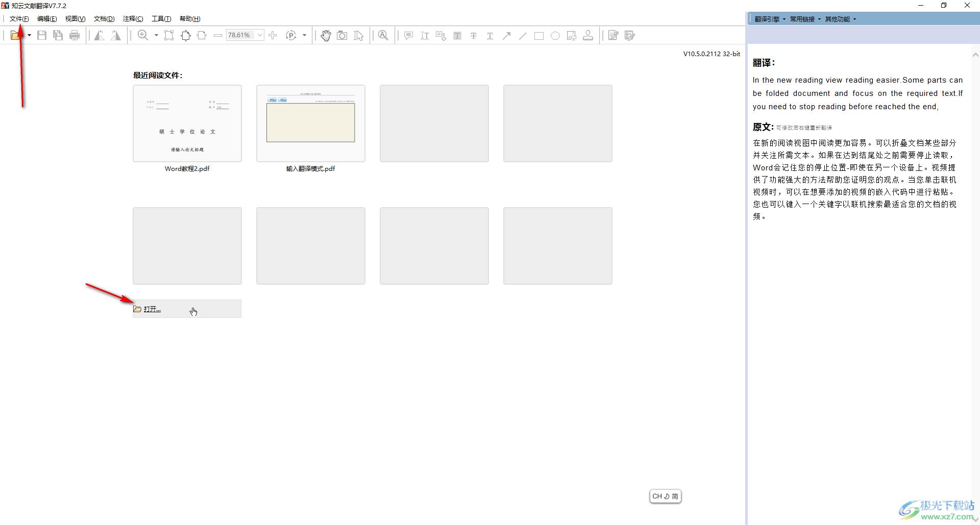Select the arrow drawing tool

506,35
